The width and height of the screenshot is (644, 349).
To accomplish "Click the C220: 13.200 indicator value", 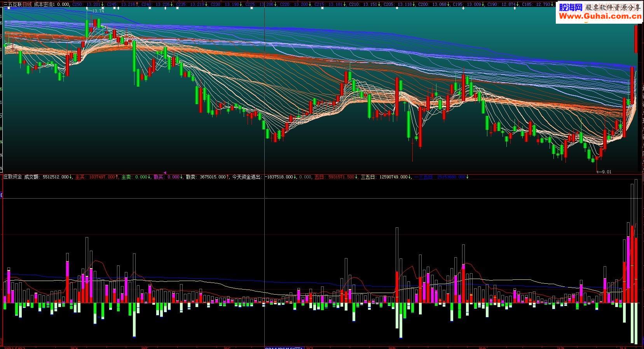I will coord(296,5).
